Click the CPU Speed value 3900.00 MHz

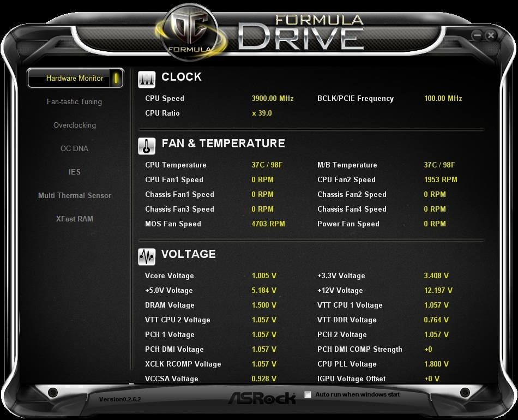[x=273, y=99]
